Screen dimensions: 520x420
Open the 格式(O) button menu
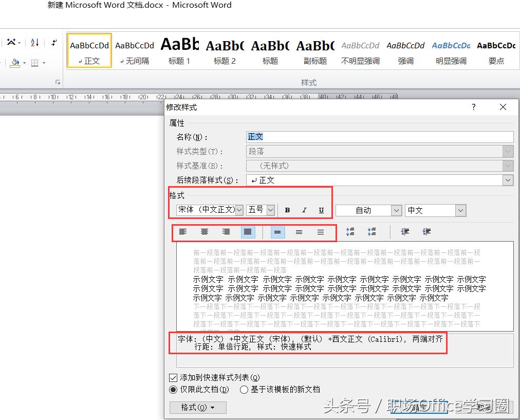(x=198, y=407)
